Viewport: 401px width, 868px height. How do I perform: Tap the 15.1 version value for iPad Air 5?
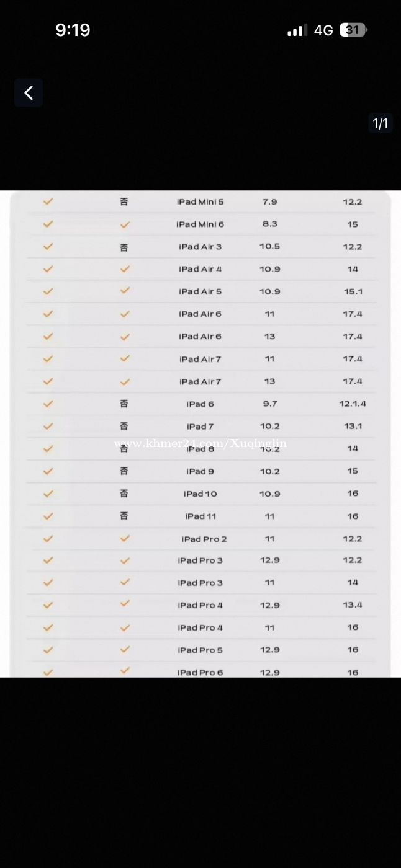point(353,291)
